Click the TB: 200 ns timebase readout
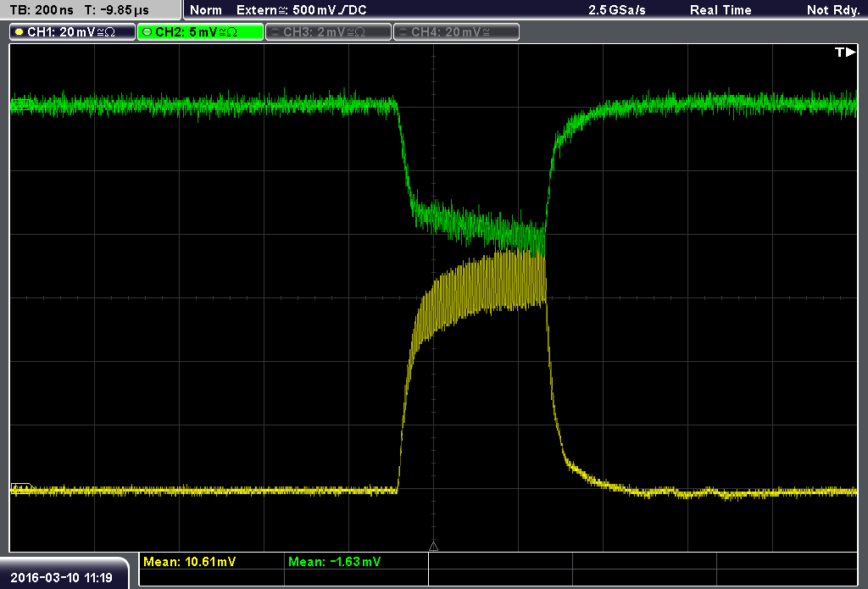Screen dimensions: 868x589 [x=42, y=10]
